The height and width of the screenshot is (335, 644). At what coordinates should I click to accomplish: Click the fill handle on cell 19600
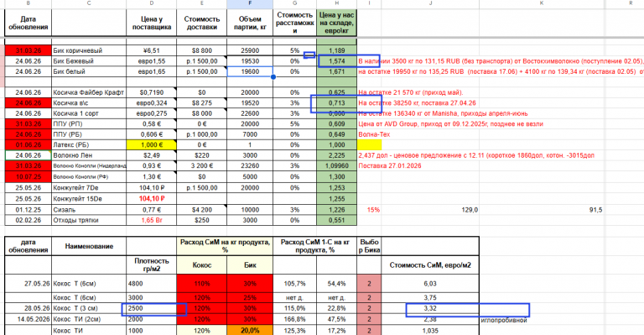pos(273,77)
